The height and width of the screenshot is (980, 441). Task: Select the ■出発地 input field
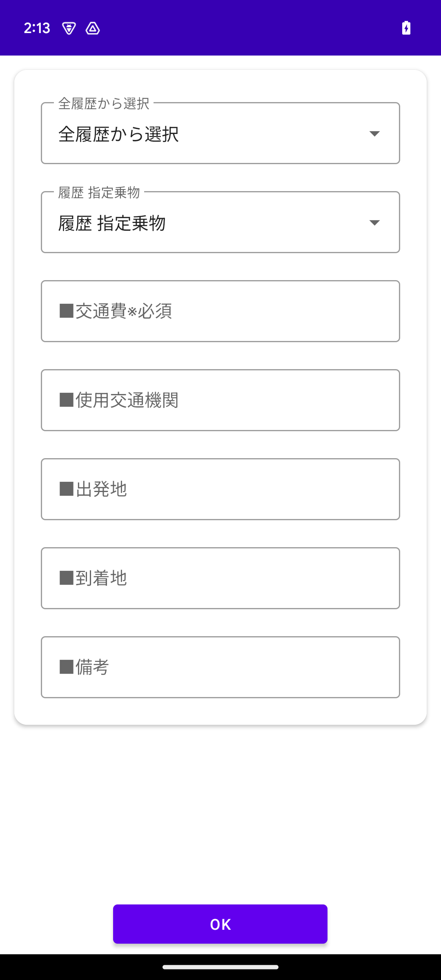pyautogui.click(x=220, y=489)
